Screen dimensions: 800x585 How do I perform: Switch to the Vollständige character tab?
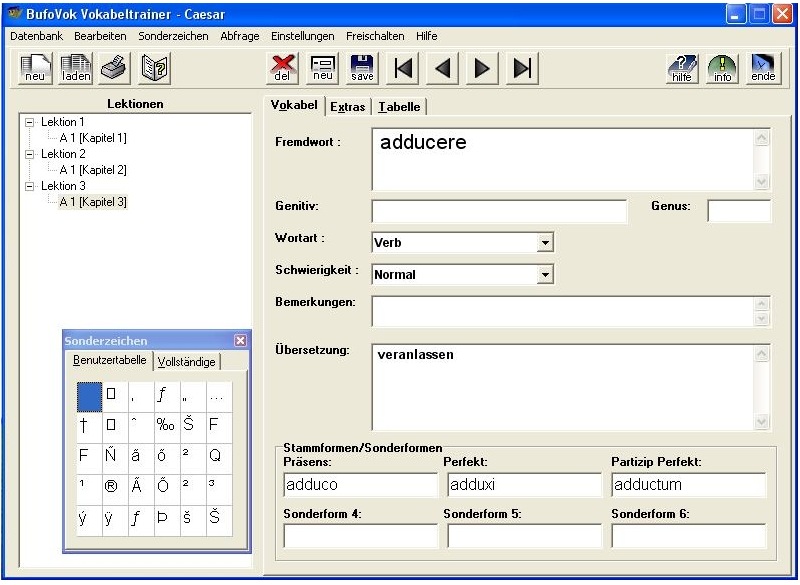click(x=186, y=362)
